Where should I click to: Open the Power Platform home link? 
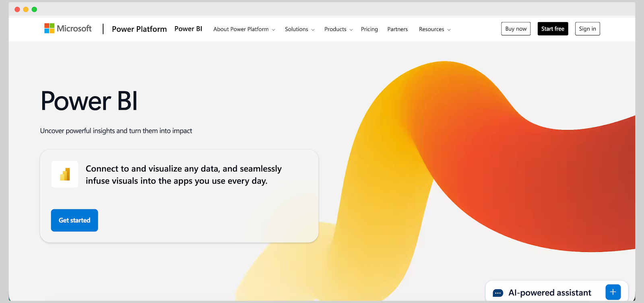click(139, 29)
